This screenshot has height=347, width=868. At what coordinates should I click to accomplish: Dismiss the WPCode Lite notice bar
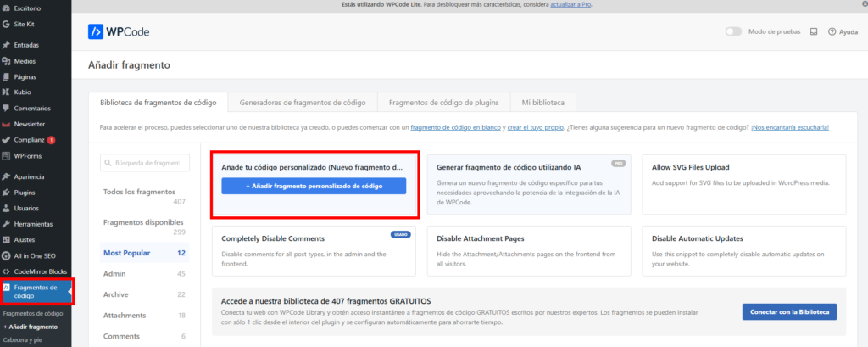[864, 3]
